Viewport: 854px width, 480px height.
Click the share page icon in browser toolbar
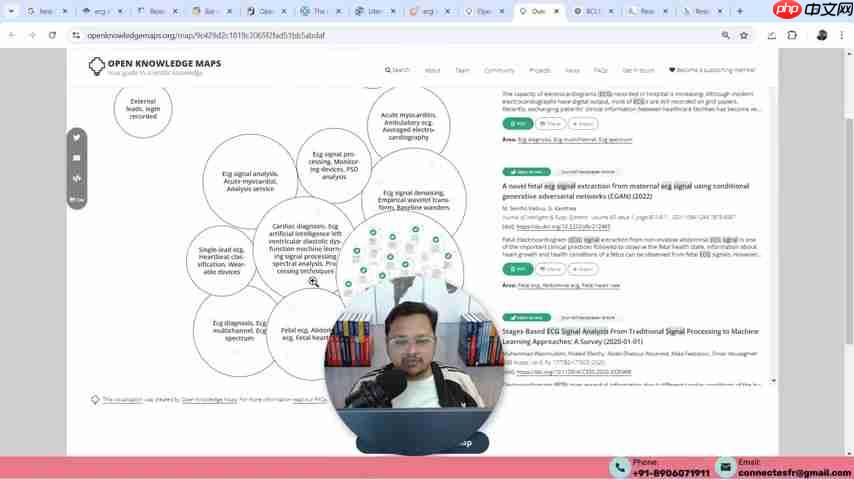(772, 35)
